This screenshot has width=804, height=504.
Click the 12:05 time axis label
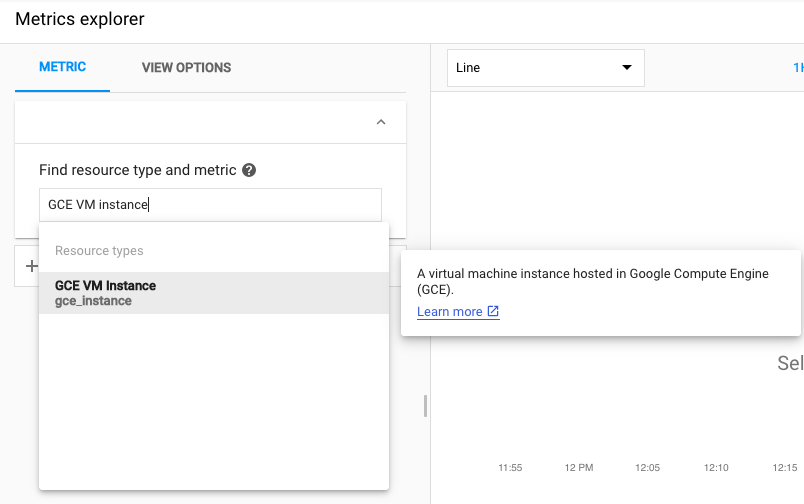648,468
